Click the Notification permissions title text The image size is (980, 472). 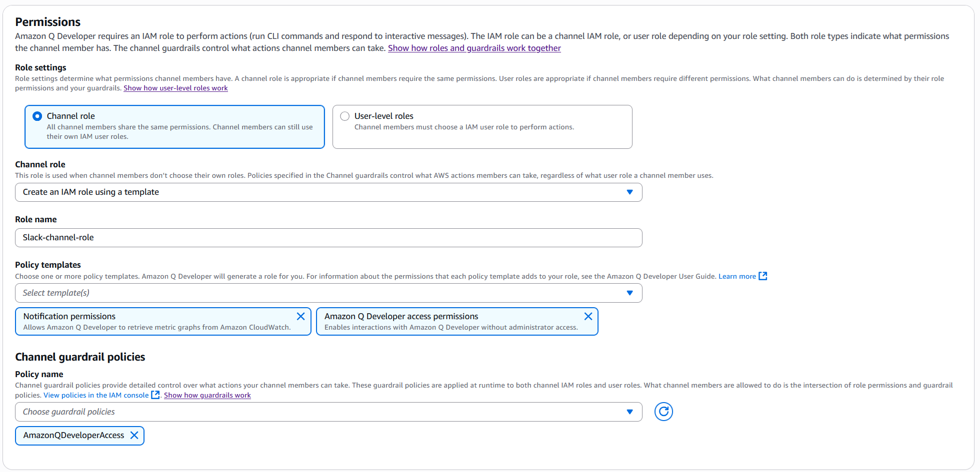coord(69,316)
